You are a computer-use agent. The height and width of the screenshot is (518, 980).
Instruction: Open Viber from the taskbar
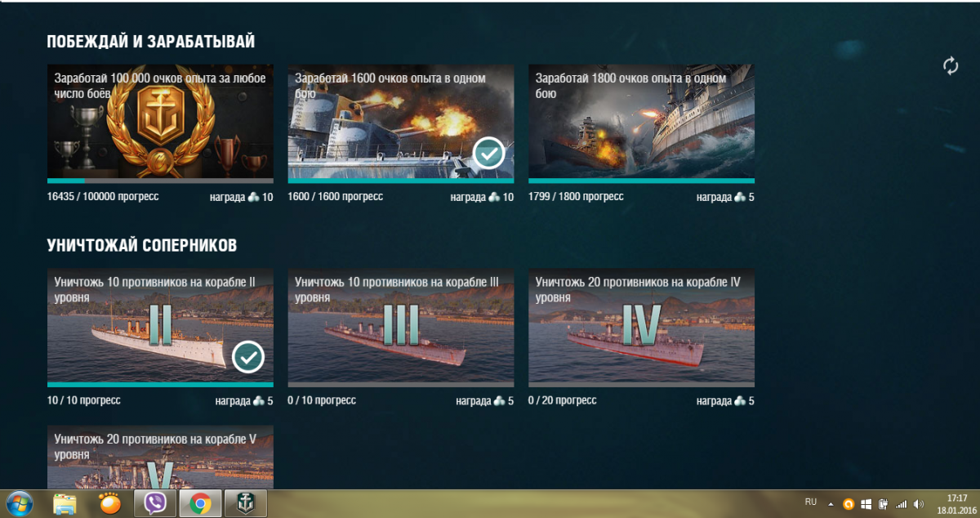155,504
